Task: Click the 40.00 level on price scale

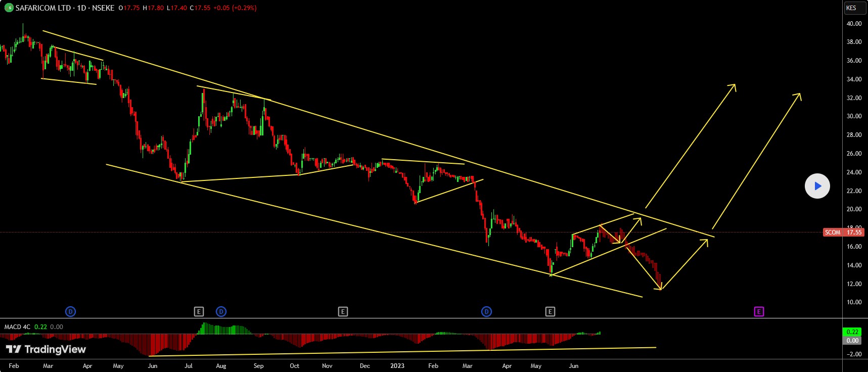Action: [854, 24]
